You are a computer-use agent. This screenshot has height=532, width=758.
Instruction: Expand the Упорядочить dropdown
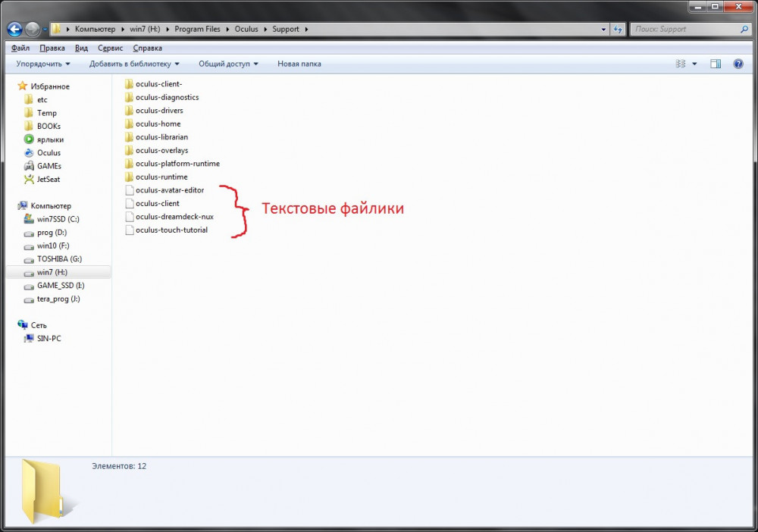pos(43,64)
